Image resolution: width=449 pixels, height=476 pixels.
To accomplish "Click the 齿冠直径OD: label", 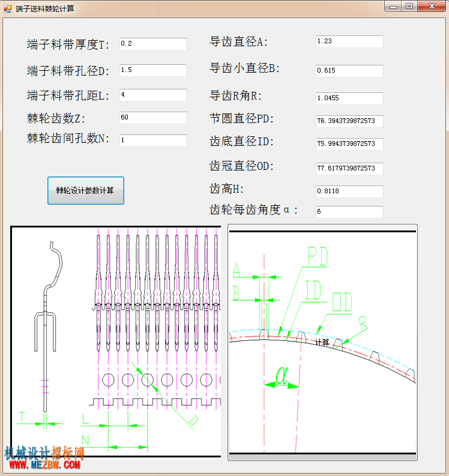I will pos(242,166).
